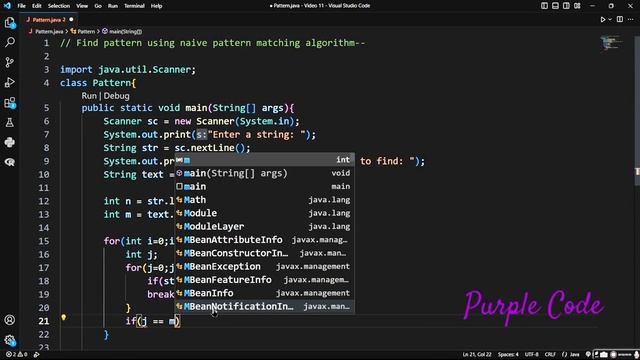Open the Help menu
This screenshot has height=360, width=640.
156,6
